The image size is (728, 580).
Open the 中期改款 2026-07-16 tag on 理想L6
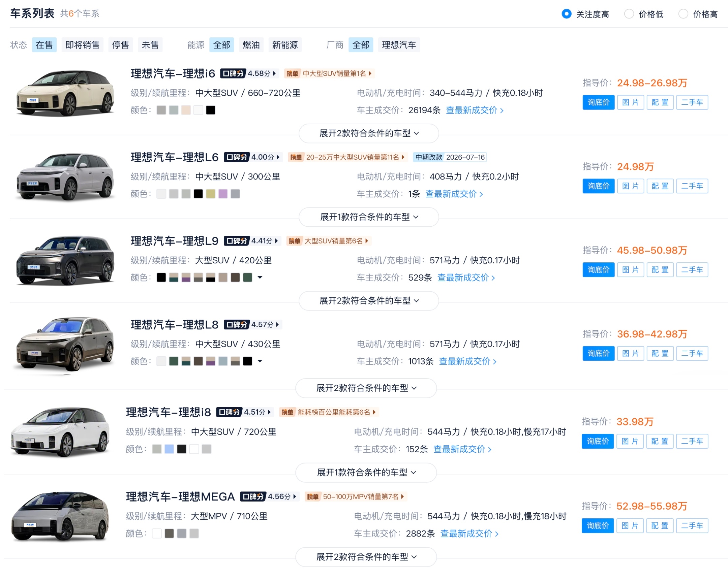pyautogui.click(x=449, y=157)
